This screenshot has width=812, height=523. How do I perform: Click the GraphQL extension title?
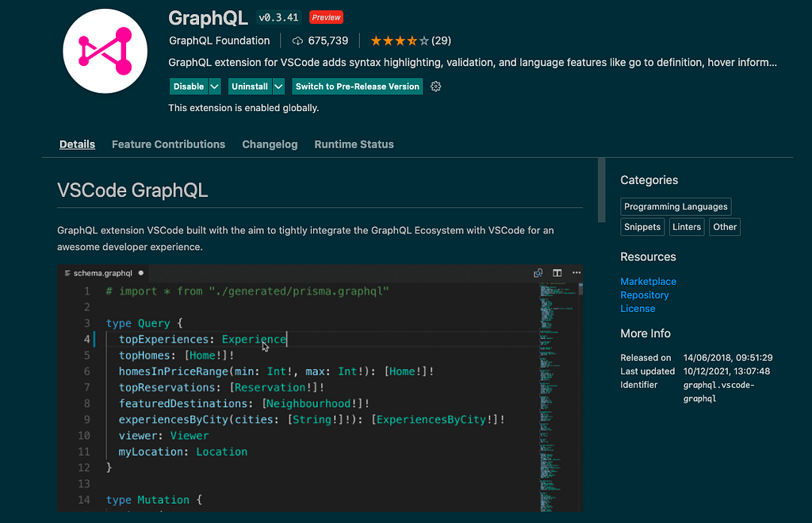point(209,18)
